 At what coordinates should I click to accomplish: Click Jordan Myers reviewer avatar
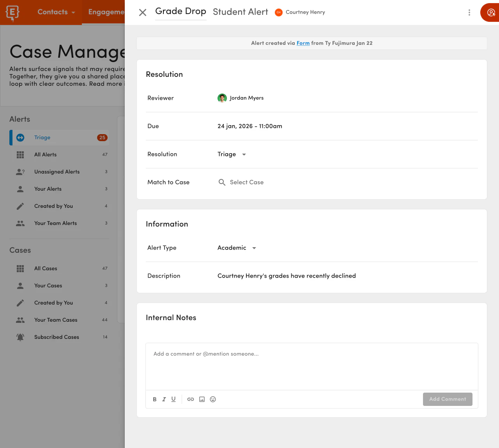tap(222, 98)
